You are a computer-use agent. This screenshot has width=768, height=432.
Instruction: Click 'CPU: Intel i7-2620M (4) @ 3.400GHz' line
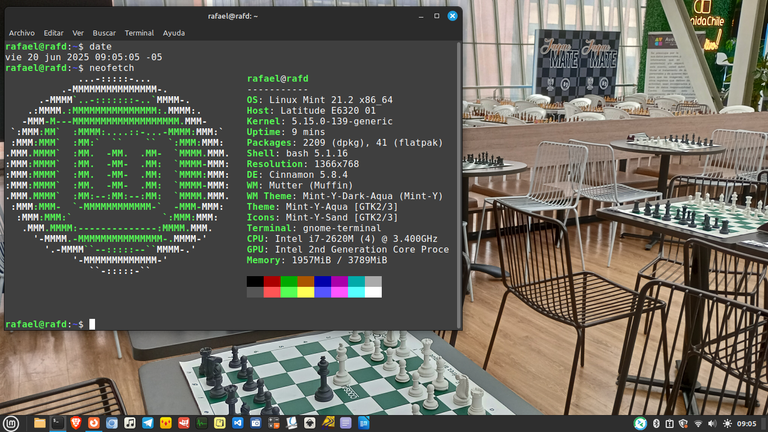point(342,239)
